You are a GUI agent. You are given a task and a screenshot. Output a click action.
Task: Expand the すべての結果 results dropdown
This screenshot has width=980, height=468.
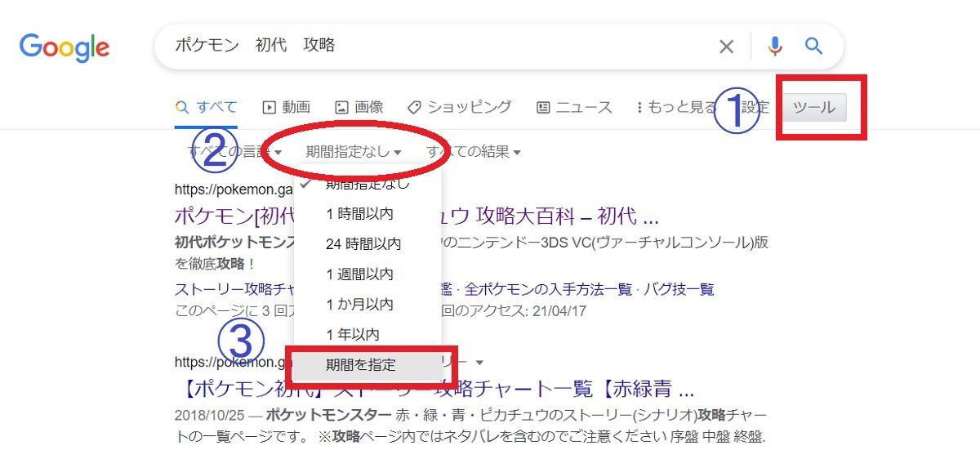[474, 152]
